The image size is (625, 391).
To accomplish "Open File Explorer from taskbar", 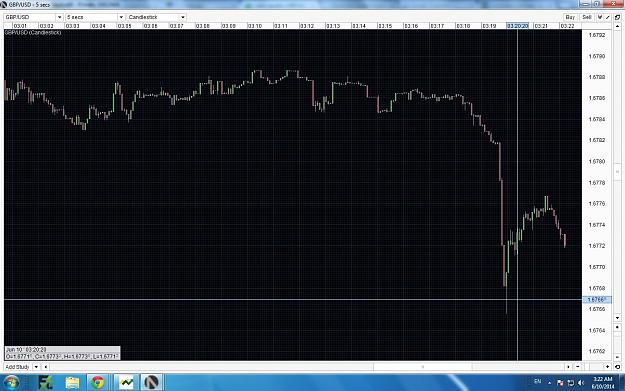I will [x=73, y=383].
